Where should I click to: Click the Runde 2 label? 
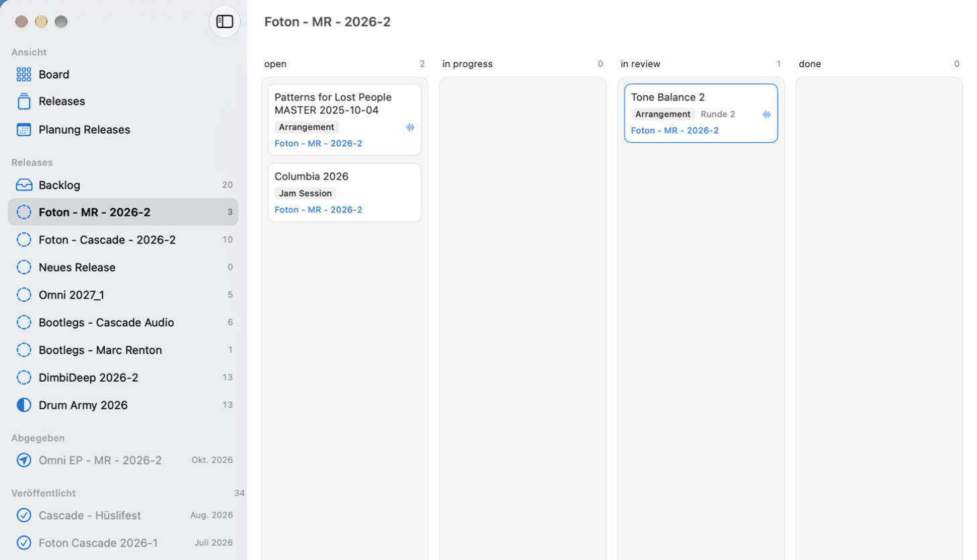[x=718, y=114]
